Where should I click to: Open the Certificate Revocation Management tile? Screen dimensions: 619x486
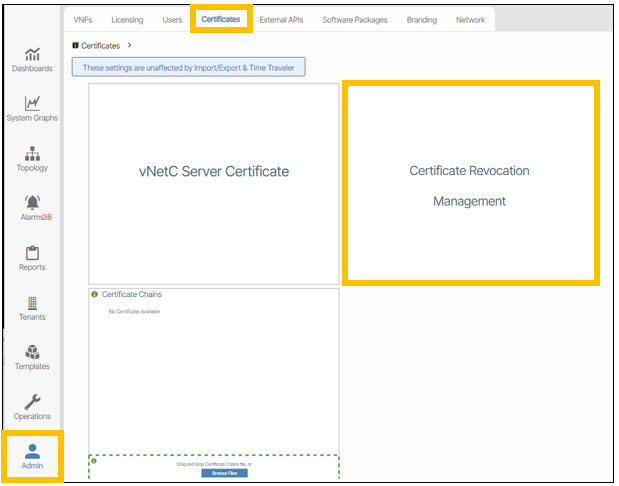tap(470, 185)
